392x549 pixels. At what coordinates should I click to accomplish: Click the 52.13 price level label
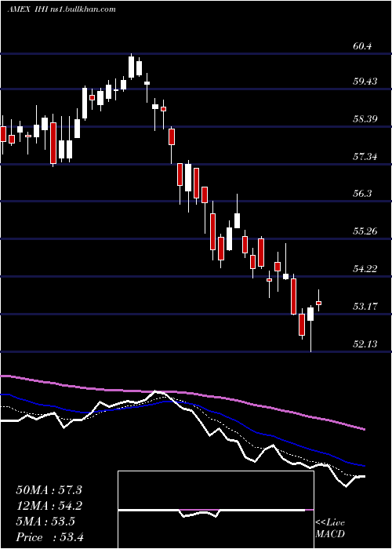click(365, 344)
